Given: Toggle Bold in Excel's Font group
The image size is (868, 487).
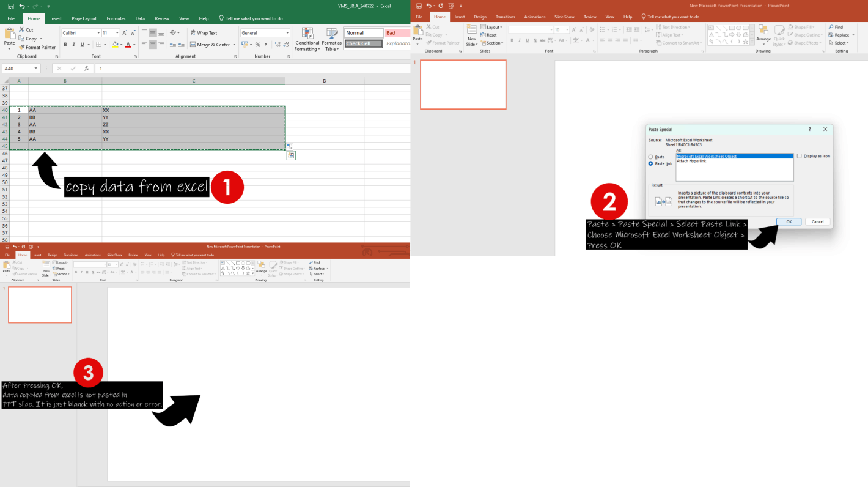Looking at the screenshot, I should (65, 45).
